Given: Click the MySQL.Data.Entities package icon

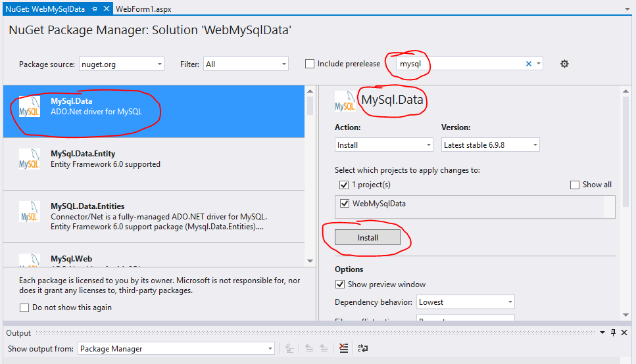Looking at the screenshot, I should pos(30,212).
